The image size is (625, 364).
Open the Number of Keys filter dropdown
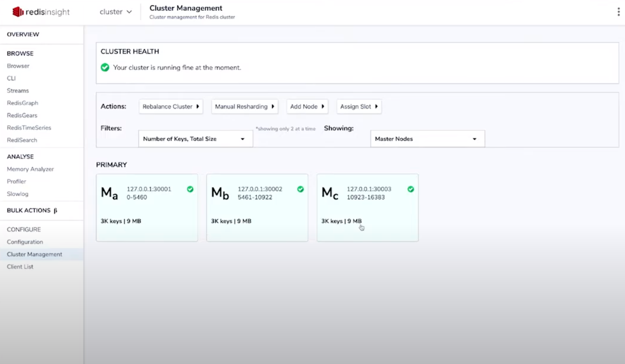[195, 139]
